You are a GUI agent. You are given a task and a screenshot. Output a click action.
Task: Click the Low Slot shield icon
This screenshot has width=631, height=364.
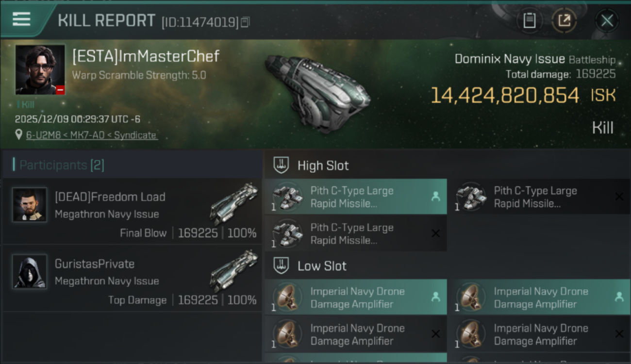[282, 266]
